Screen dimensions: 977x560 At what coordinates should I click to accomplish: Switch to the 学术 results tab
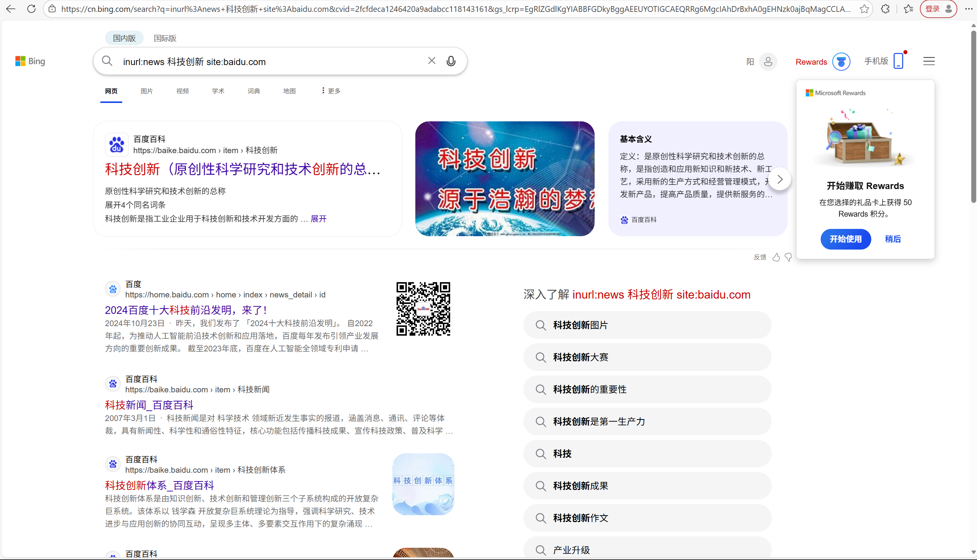(x=218, y=91)
